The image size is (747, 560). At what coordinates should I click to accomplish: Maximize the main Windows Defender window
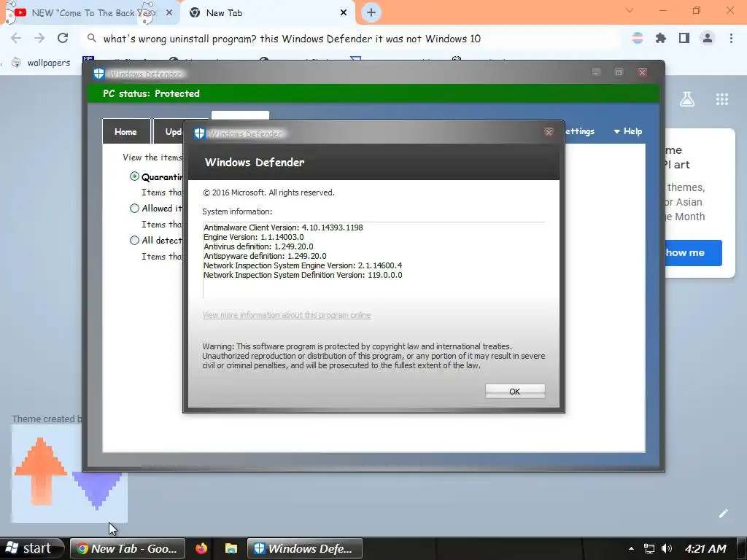pyautogui.click(x=619, y=72)
